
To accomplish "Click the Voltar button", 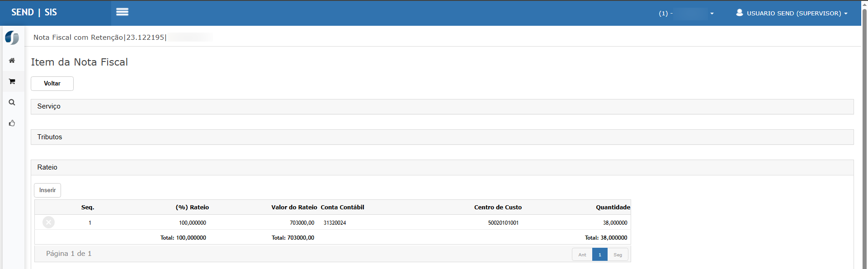I will click(52, 84).
